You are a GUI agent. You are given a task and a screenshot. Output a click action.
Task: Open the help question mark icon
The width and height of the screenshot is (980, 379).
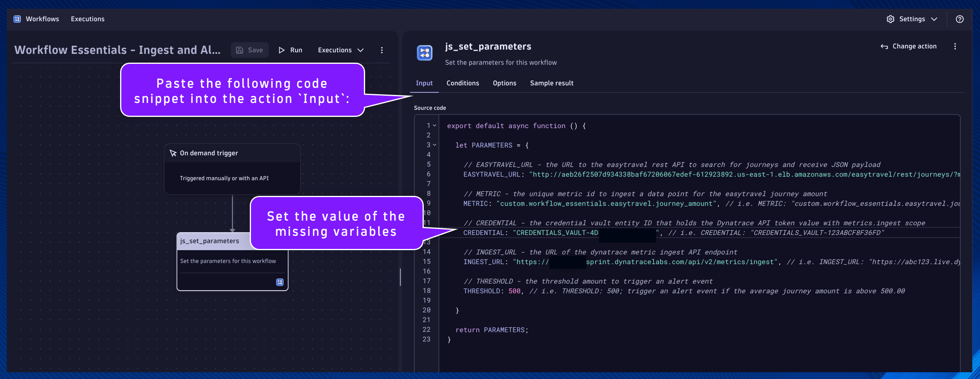click(960, 19)
